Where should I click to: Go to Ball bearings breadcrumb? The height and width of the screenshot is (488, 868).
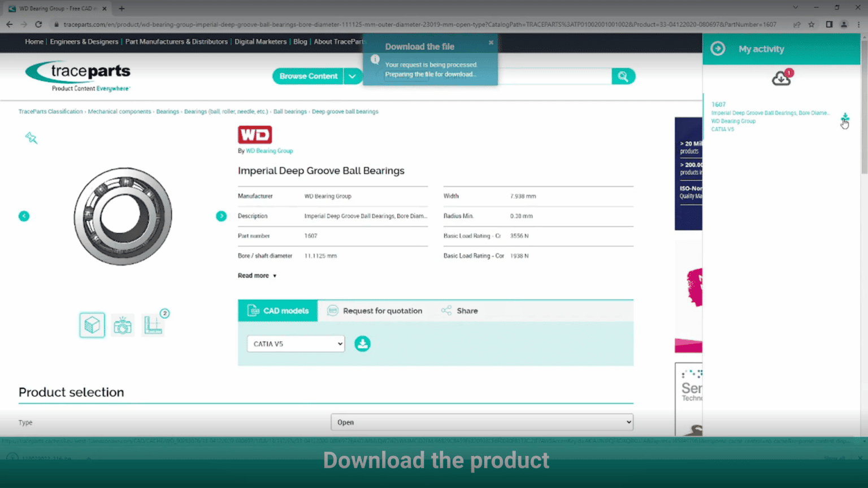click(x=290, y=112)
